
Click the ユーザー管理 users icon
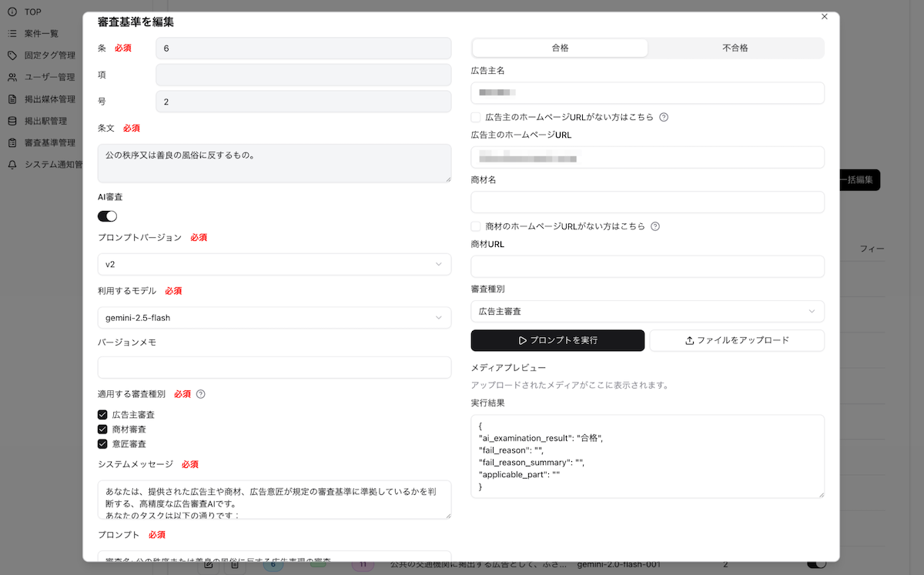click(x=12, y=77)
